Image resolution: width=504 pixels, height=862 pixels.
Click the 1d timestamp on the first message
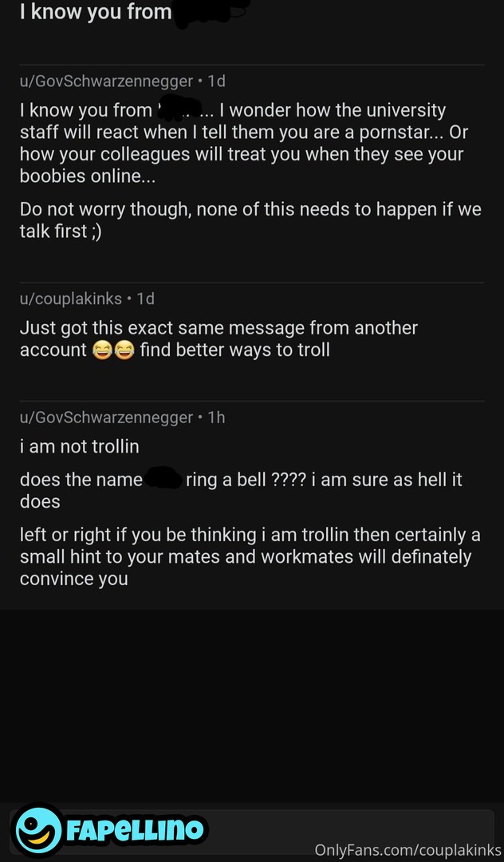[x=216, y=81]
